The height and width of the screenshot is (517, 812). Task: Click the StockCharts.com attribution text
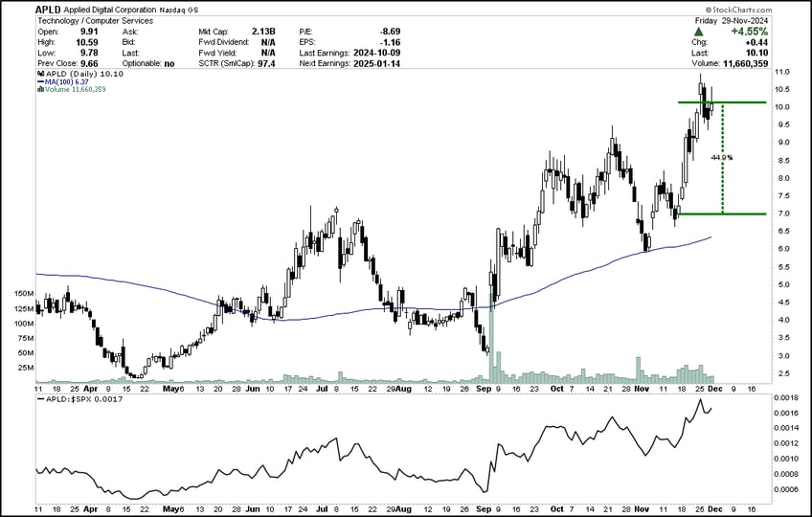coord(738,10)
